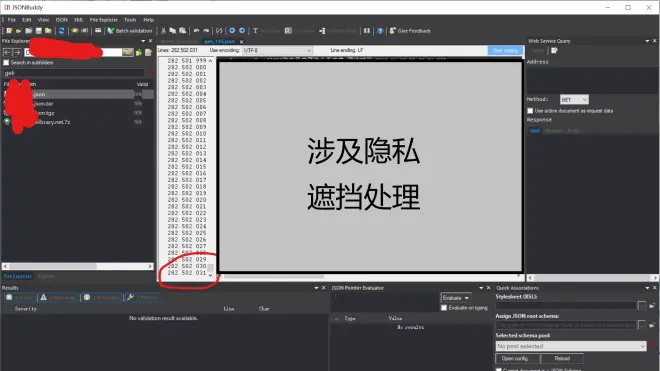Open the Tools menu
The image size is (660, 371).
click(130, 20)
